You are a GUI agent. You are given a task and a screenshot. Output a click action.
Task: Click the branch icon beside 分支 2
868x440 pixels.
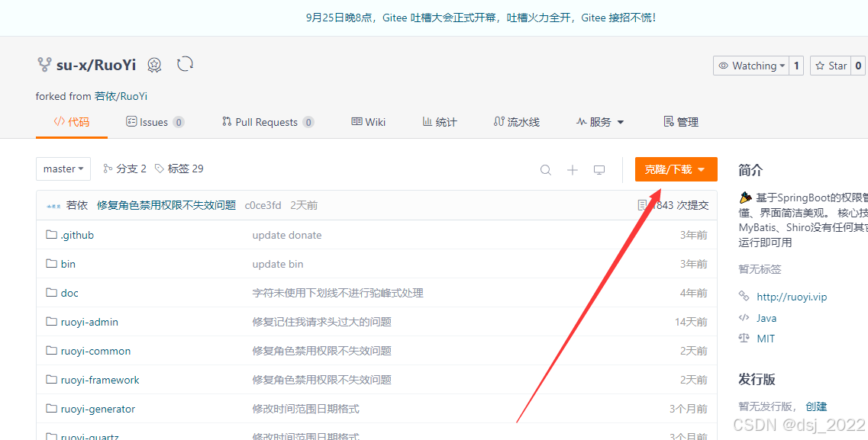pyautogui.click(x=108, y=169)
